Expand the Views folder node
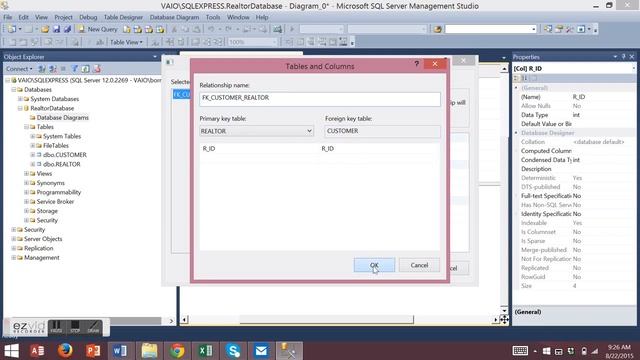Viewport: 640px width, 360px height. [x=27, y=173]
